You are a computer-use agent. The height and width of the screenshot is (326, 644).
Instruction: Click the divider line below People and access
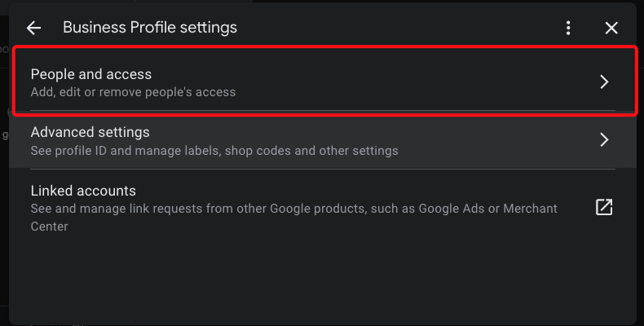tap(323, 110)
